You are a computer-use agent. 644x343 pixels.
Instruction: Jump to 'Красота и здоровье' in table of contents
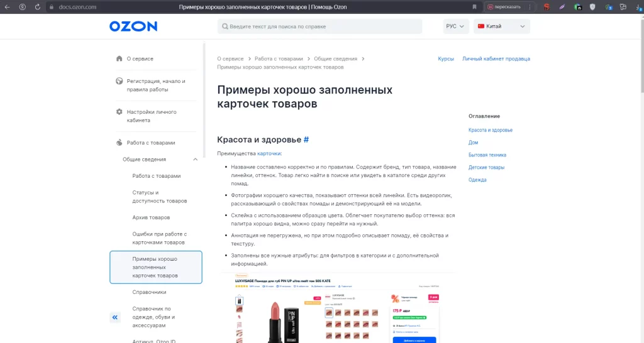[x=491, y=130]
